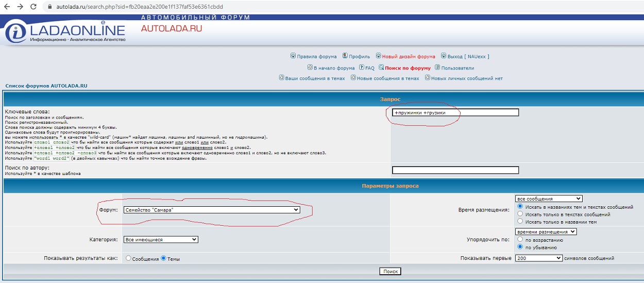This screenshot has height=283, width=644.
Task: Expand the Категория dropdown
Action: pyautogui.click(x=161, y=239)
